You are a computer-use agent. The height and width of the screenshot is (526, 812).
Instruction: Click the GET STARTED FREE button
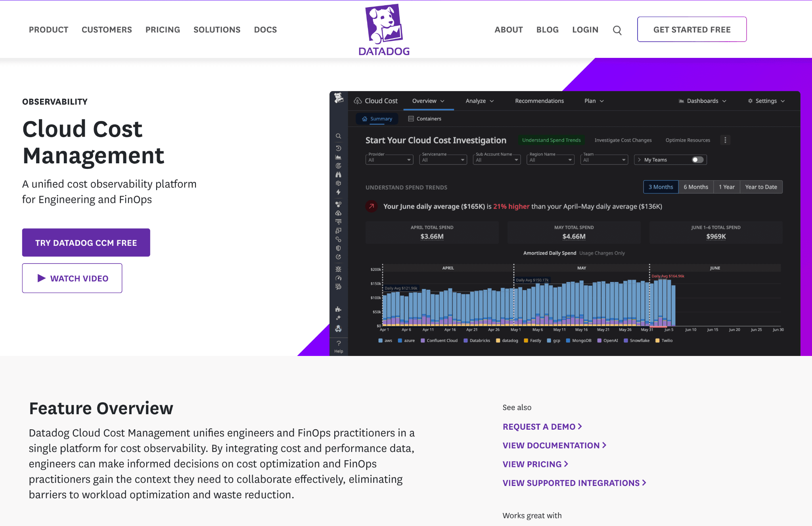click(x=692, y=29)
